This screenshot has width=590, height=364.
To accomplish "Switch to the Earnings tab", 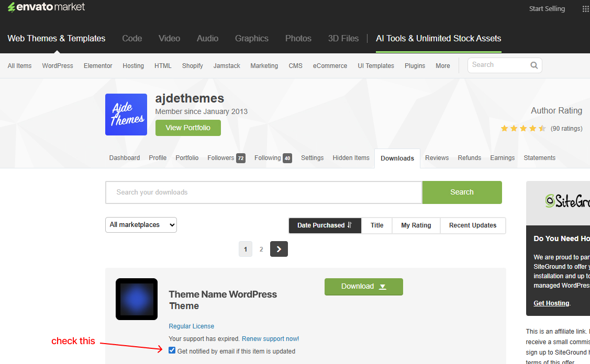I will click(502, 158).
